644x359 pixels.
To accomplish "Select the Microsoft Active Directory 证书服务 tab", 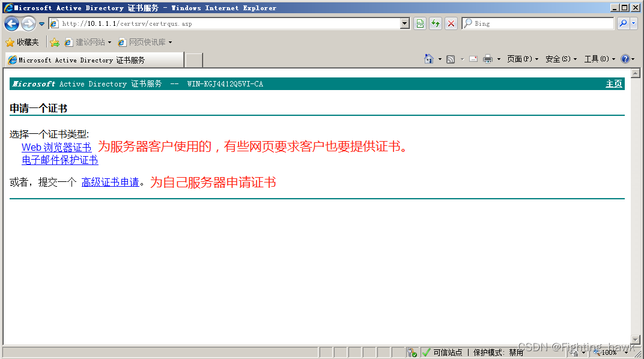I will (x=94, y=60).
